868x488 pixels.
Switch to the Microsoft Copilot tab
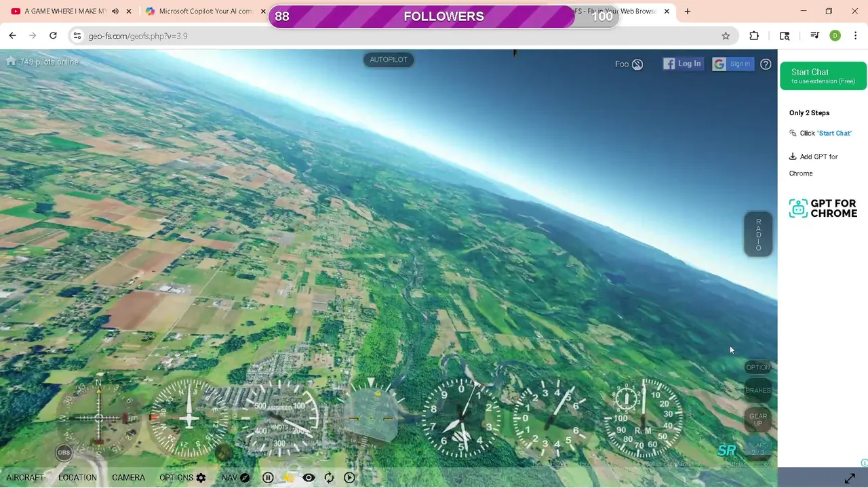(x=205, y=12)
